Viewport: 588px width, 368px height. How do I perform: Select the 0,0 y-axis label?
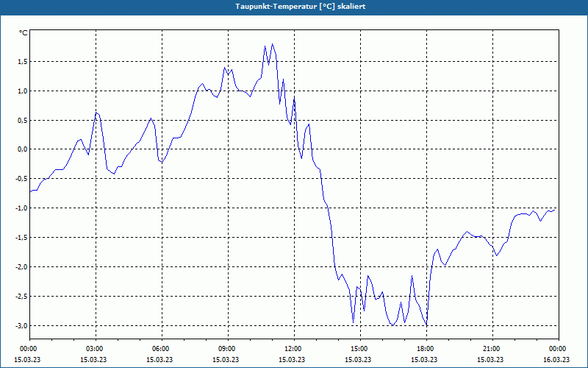pyautogui.click(x=23, y=149)
